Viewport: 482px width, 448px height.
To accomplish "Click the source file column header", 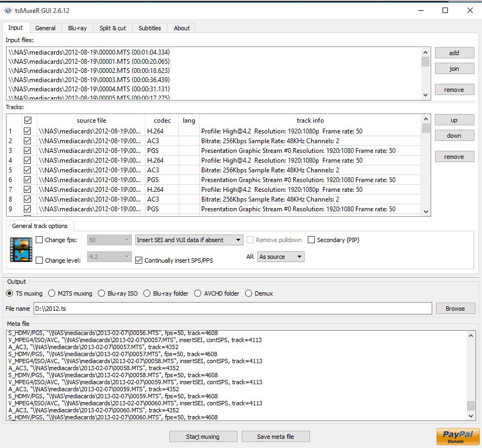I will (x=91, y=121).
